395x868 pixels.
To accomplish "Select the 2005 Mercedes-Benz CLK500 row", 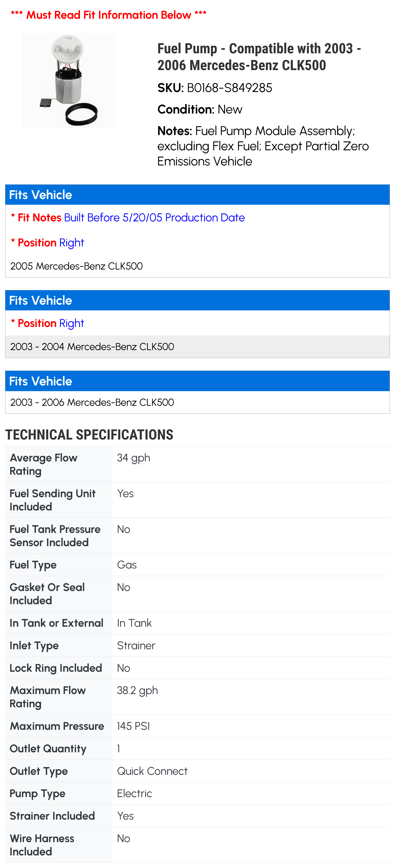I will [76, 266].
